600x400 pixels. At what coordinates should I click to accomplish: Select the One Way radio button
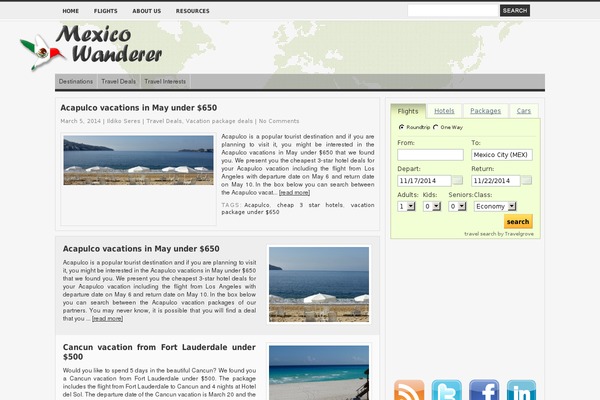[435, 127]
